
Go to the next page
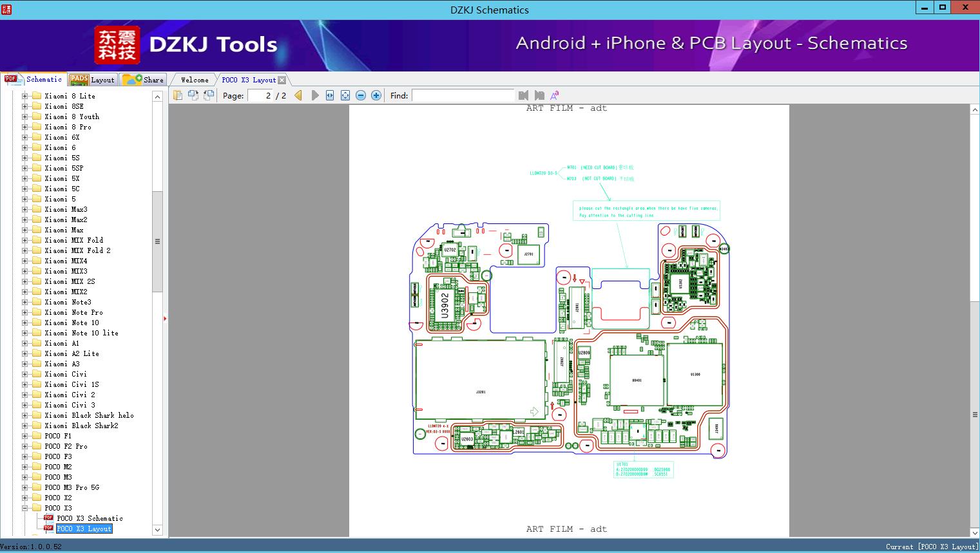pyautogui.click(x=314, y=95)
